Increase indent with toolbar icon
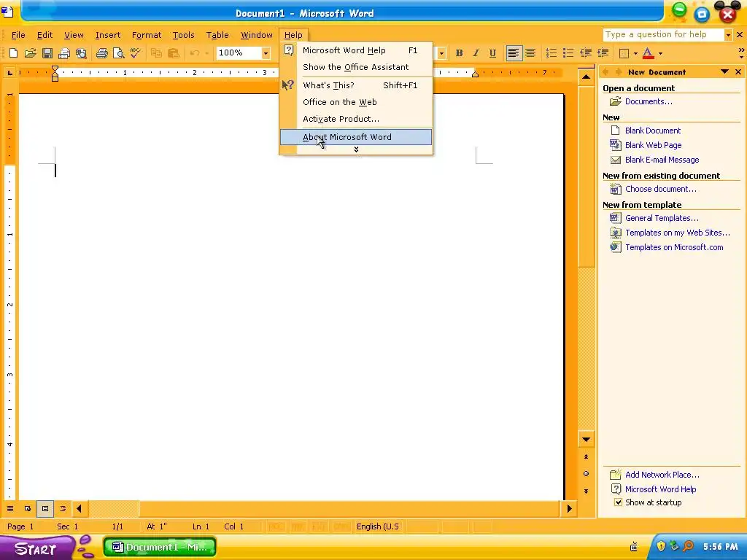Viewport: 747px width, 560px height. pyautogui.click(x=603, y=53)
